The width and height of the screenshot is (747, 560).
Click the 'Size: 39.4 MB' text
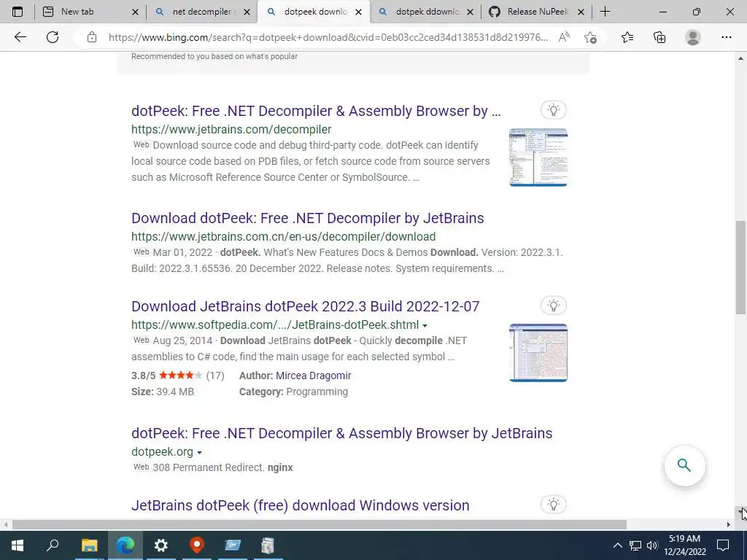(x=163, y=392)
